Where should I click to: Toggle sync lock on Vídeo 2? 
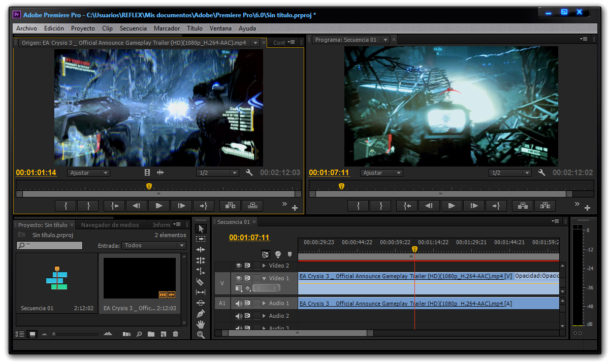click(247, 266)
